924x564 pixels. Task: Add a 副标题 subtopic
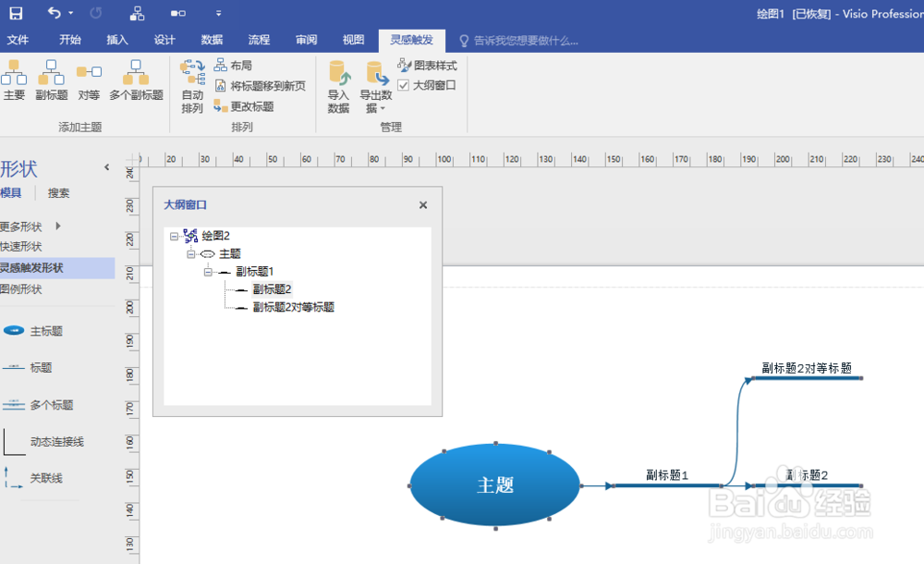[x=51, y=80]
